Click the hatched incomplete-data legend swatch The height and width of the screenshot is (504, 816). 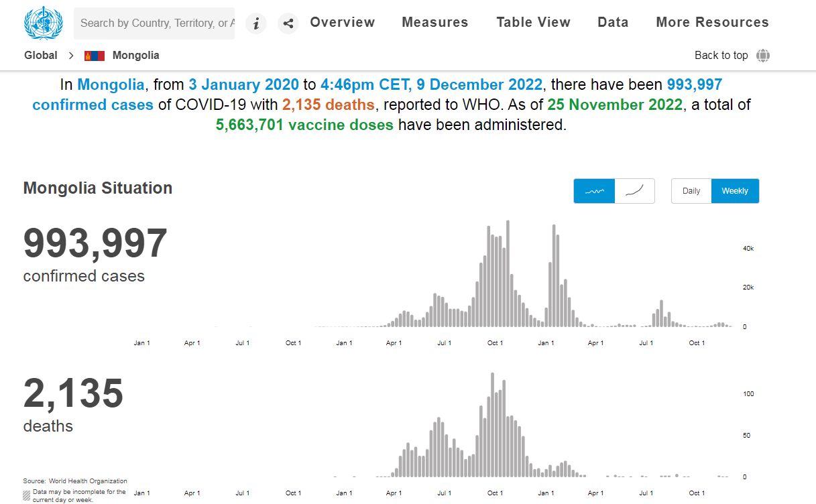(x=26, y=495)
